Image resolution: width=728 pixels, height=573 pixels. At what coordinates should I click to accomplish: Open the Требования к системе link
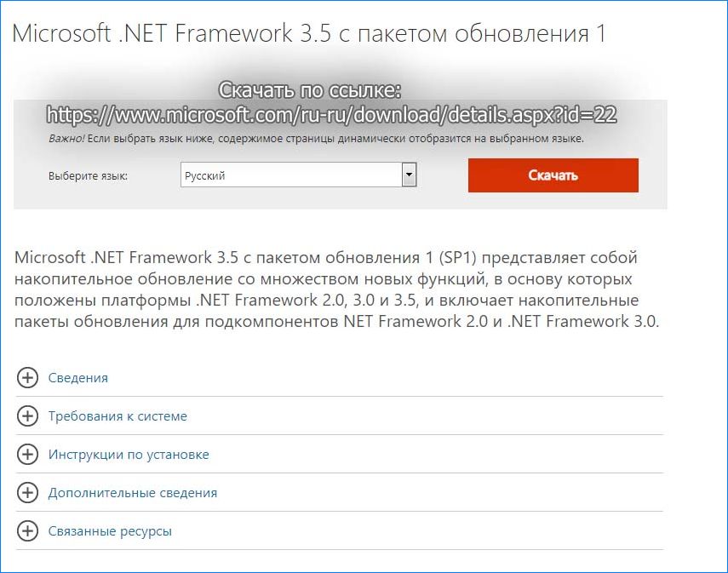(118, 416)
